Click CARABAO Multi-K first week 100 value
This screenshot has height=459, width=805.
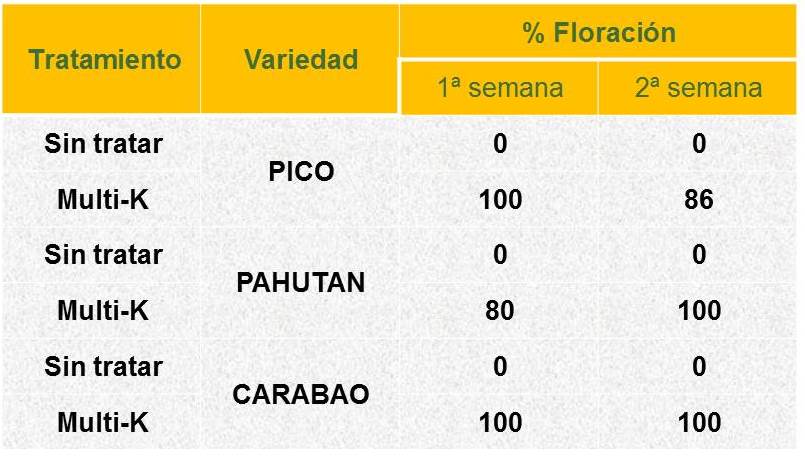501,423
